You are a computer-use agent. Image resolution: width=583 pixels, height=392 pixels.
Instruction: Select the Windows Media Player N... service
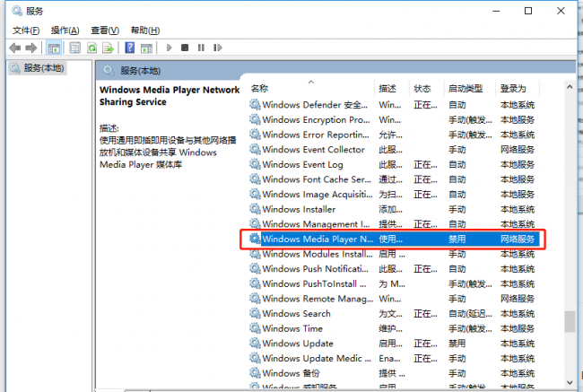[x=394, y=240]
